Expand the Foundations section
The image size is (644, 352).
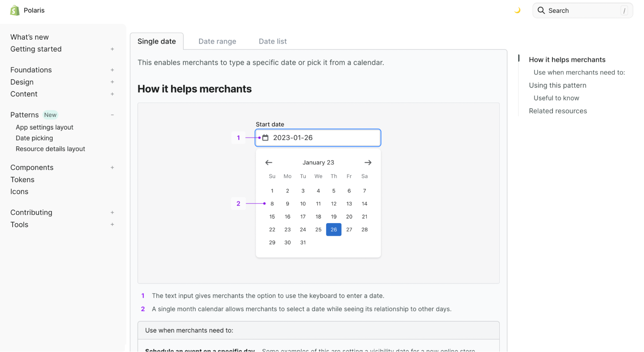point(112,70)
